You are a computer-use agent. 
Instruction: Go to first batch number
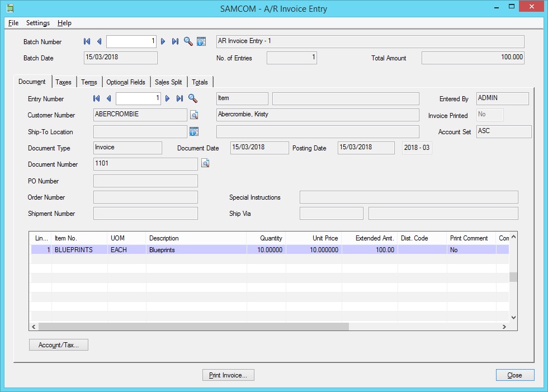click(87, 41)
